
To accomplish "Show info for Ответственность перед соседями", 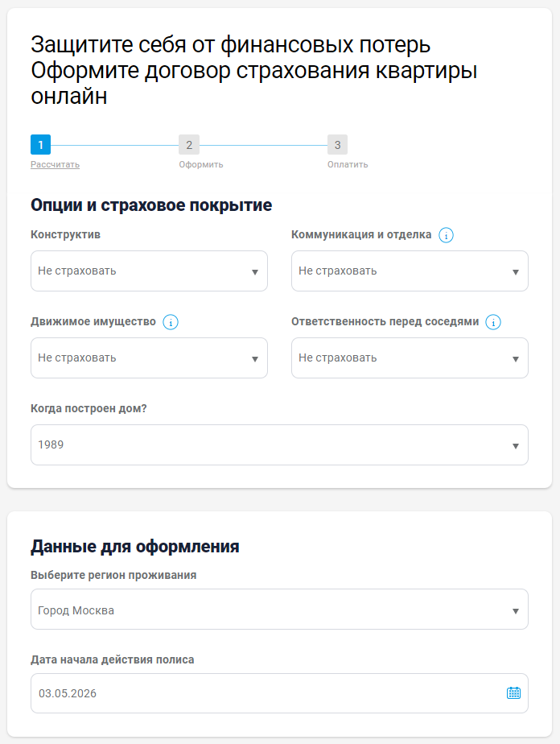I will (493, 322).
